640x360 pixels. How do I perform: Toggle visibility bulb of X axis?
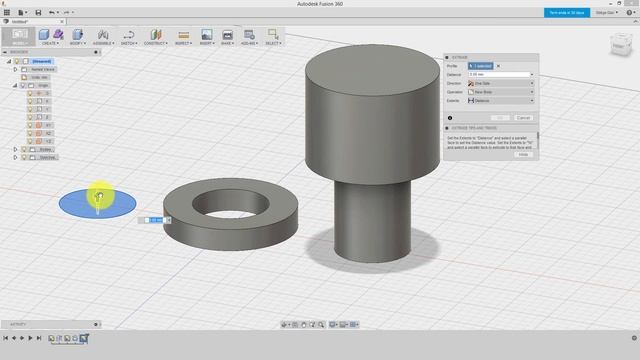click(x=30, y=101)
